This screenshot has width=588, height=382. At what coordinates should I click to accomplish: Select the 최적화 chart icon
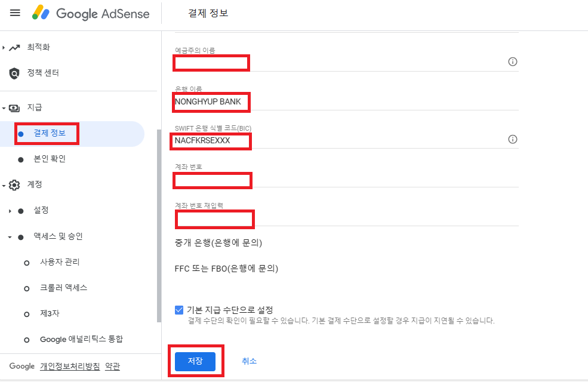pos(15,47)
